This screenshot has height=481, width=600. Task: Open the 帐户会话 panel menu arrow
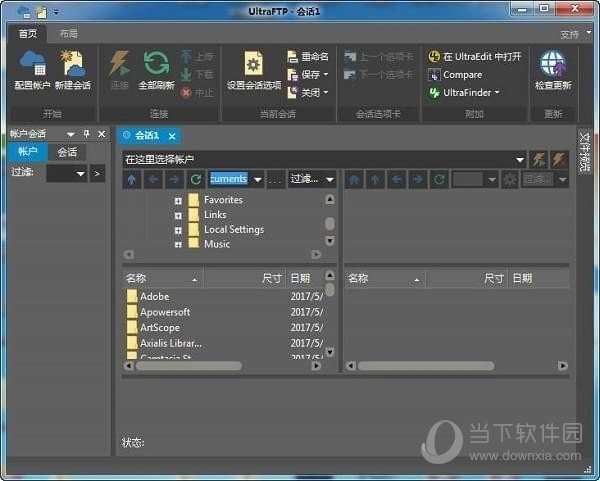71,134
